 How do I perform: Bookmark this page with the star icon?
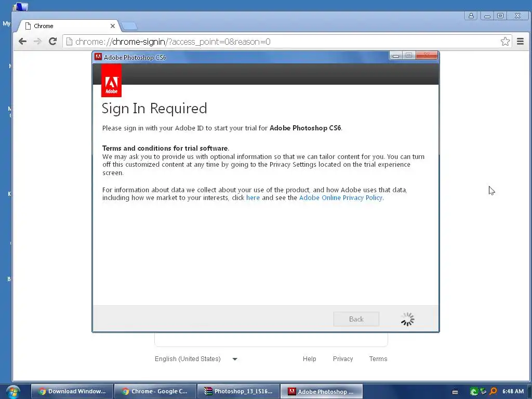tap(505, 42)
